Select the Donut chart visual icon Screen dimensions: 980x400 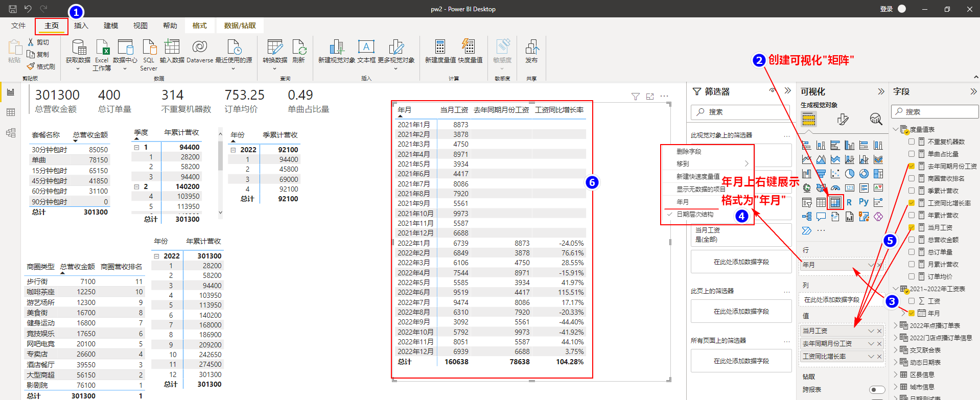click(x=864, y=174)
